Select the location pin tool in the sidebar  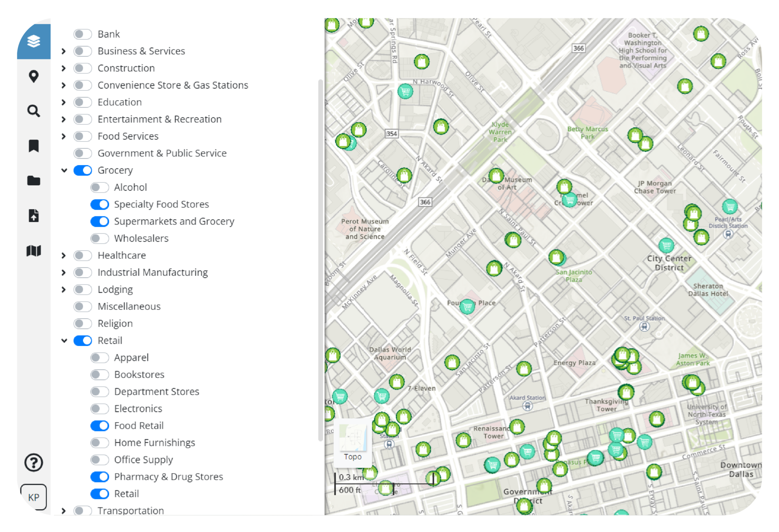point(33,76)
